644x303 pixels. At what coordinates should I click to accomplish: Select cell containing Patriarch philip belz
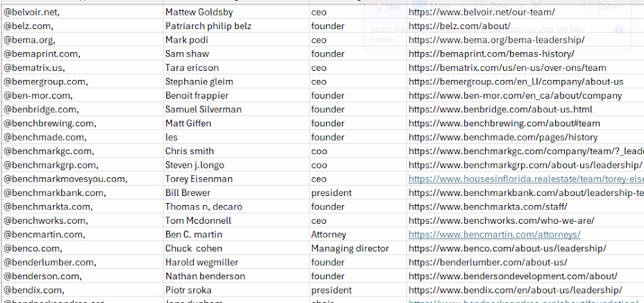tap(235, 26)
